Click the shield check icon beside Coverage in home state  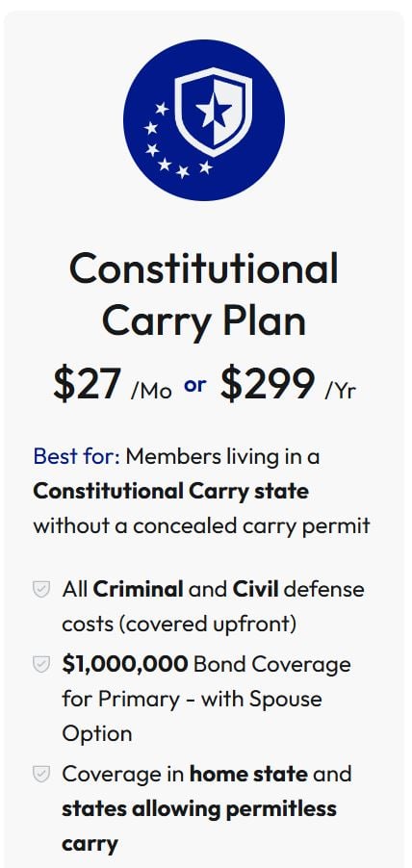(x=41, y=774)
